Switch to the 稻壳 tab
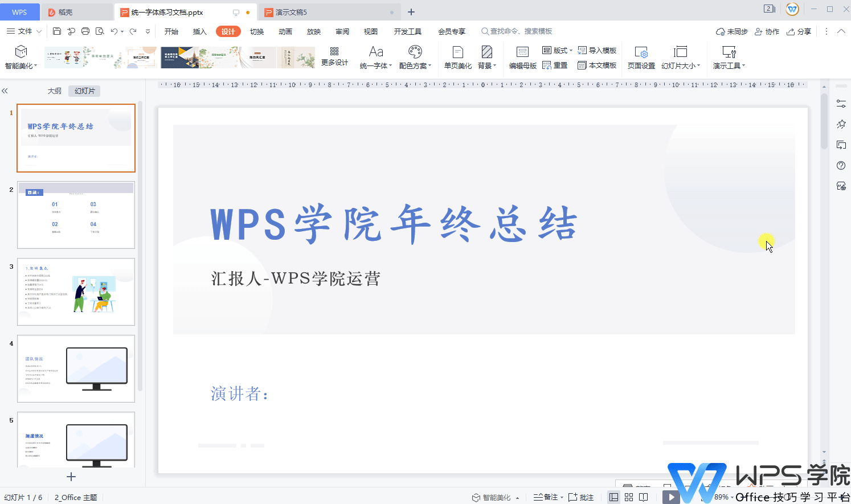The width and height of the screenshot is (851, 504). coord(77,12)
